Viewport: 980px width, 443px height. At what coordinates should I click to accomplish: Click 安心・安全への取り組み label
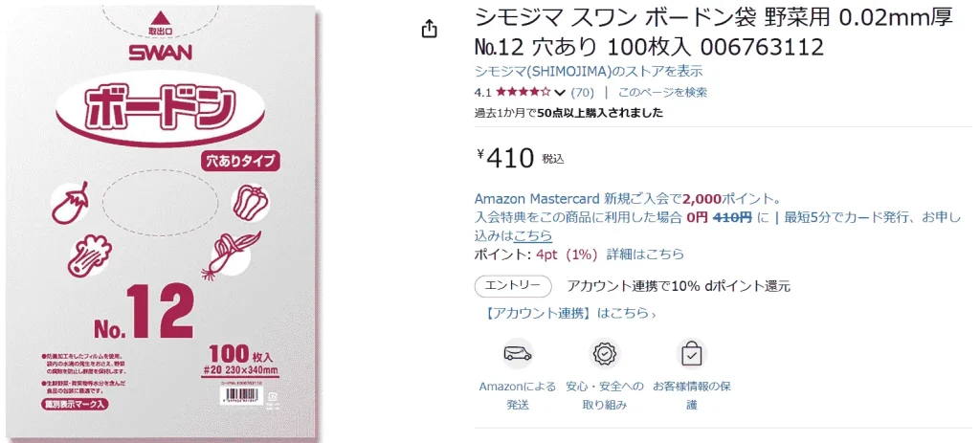point(605,395)
